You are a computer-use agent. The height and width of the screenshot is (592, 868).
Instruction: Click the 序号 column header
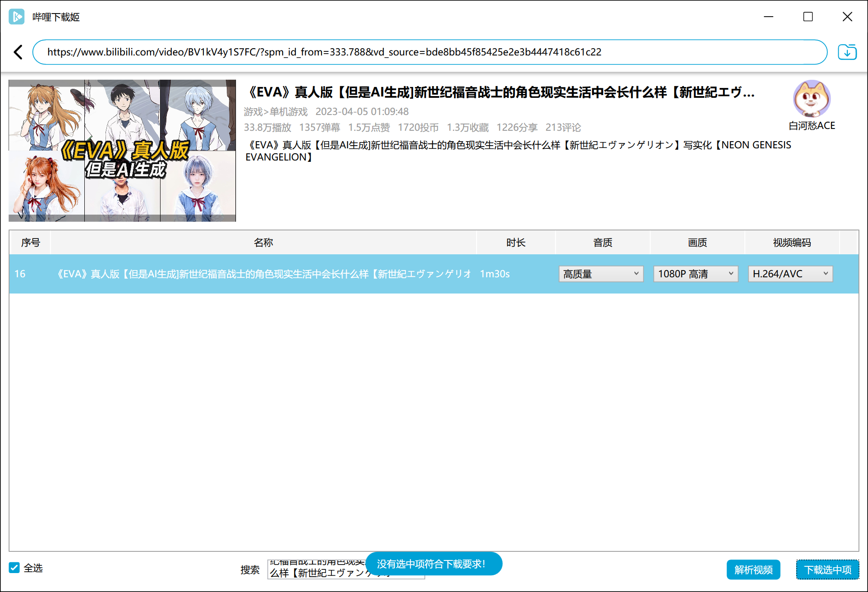click(x=30, y=243)
